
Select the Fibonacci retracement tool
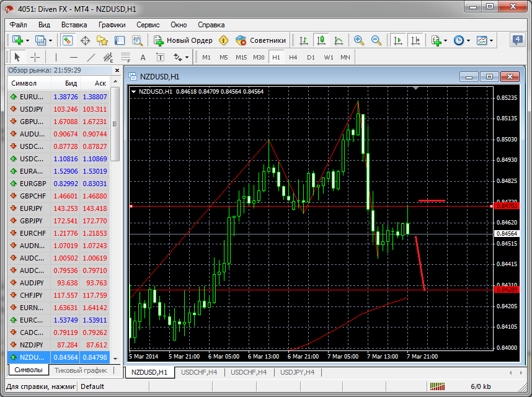coord(126,57)
